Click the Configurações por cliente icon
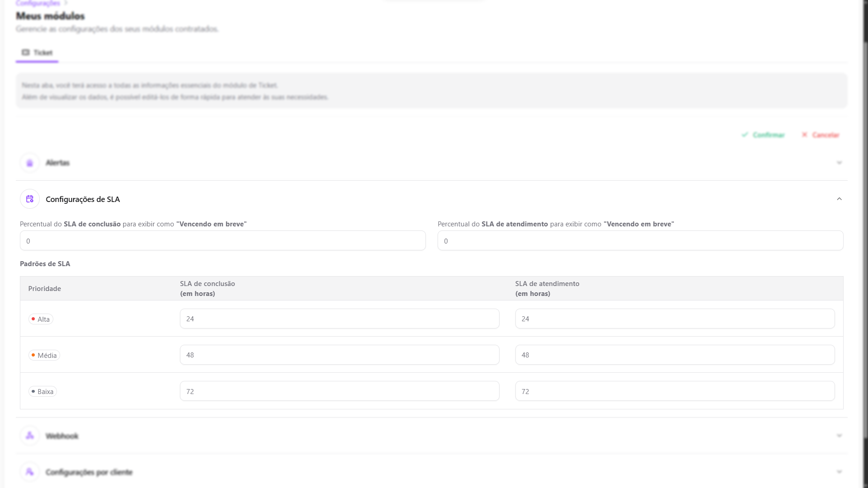This screenshot has width=868, height=488. (x=30, y=472)
